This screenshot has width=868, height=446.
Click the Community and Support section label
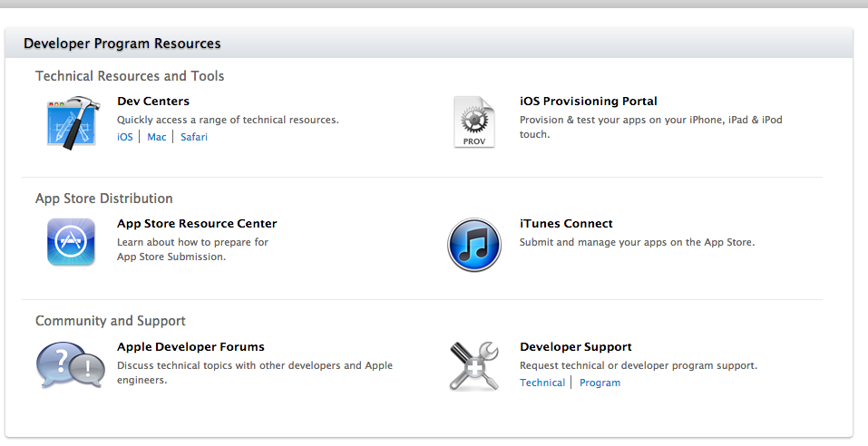[111, 321]
